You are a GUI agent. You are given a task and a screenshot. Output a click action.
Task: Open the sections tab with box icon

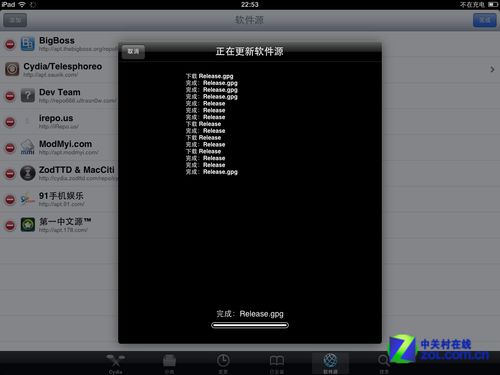(x=169, y=363)
